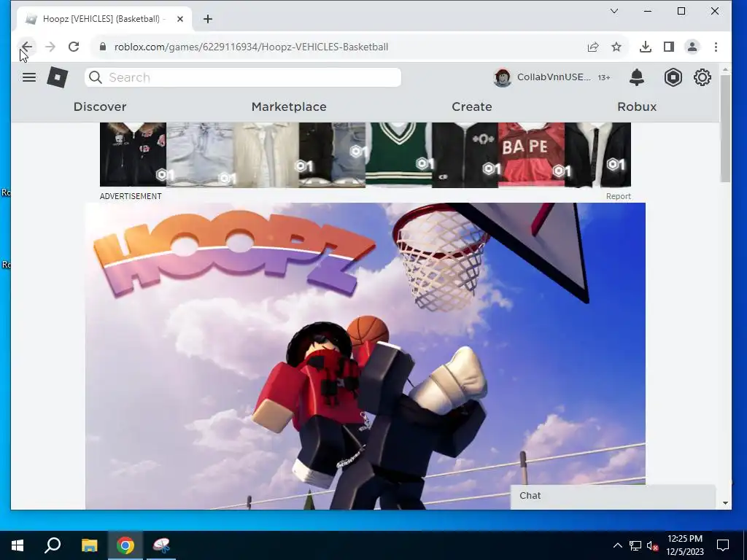Open the Chrome profile avatar menu

click(x=692, y=47)
